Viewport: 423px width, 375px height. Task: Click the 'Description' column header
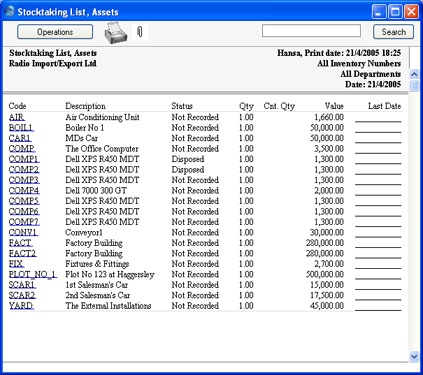[x=85, y=106]
